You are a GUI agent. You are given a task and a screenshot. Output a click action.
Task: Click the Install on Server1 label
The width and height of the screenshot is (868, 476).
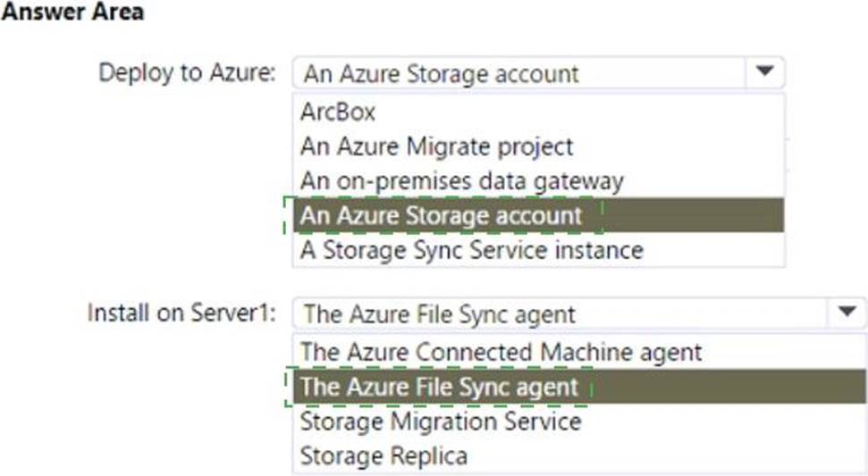pos(181,313)
